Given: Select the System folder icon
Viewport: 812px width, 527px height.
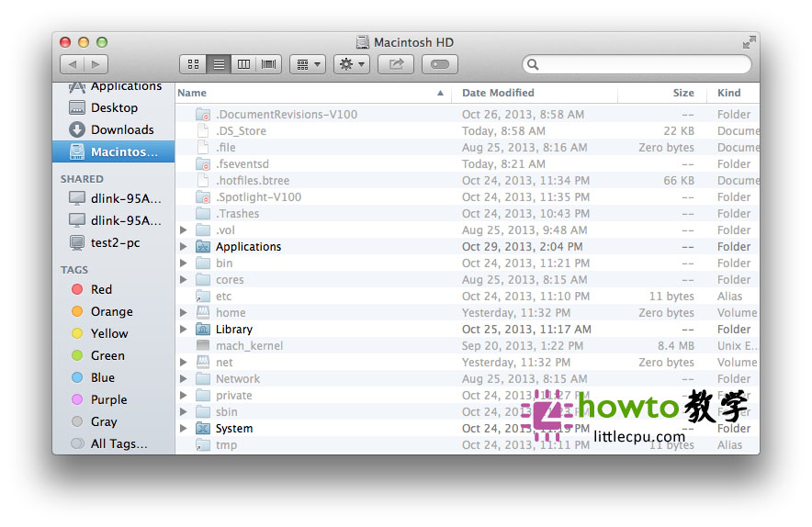Looking at the screenshot, I should point(203,428).
